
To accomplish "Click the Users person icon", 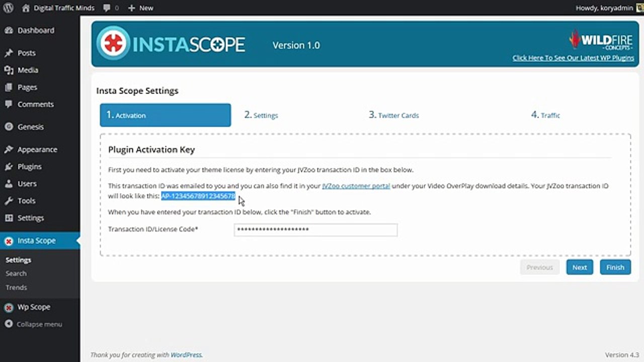I will [x=9, y=184].
